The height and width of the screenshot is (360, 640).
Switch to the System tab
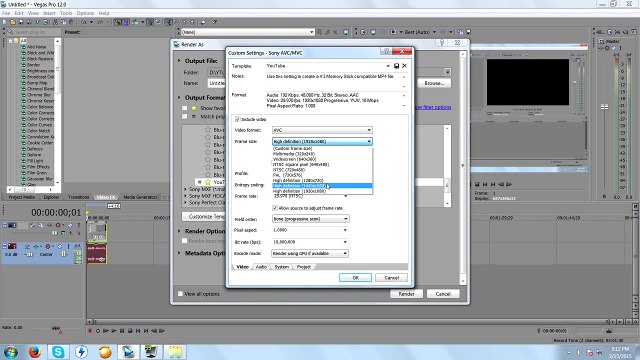coord(282,267)
